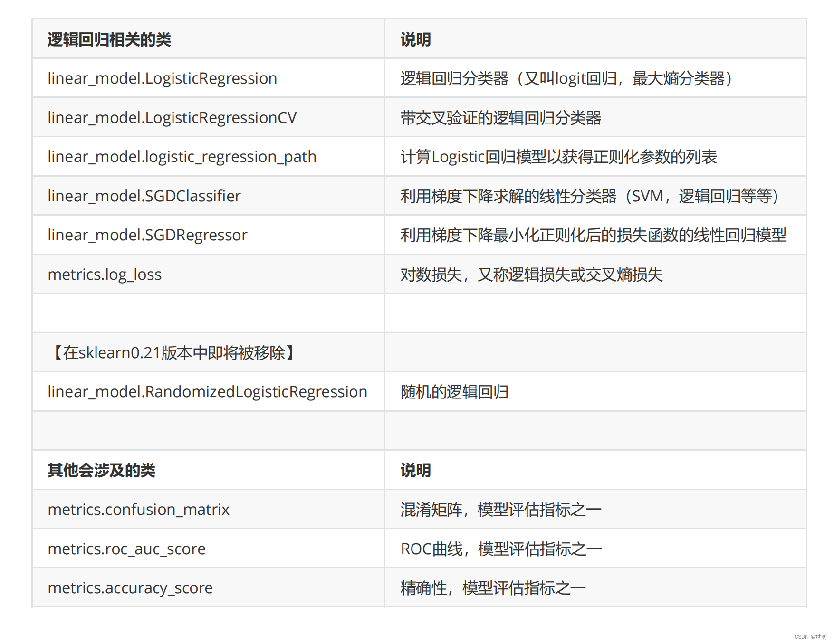Select the metrics.log_loss cell

click(x=208, y=274)
